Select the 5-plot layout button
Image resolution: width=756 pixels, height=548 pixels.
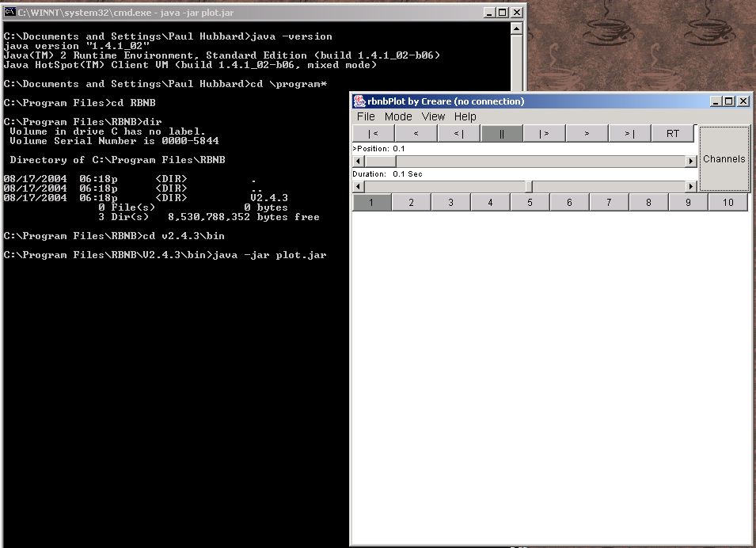[530, 202]
